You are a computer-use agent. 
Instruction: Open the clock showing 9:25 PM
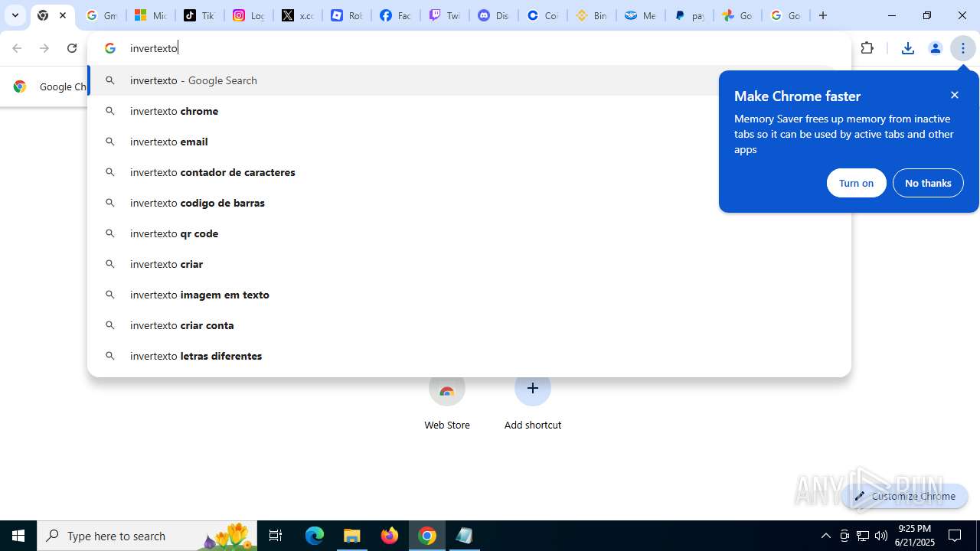tap(916, 536)
